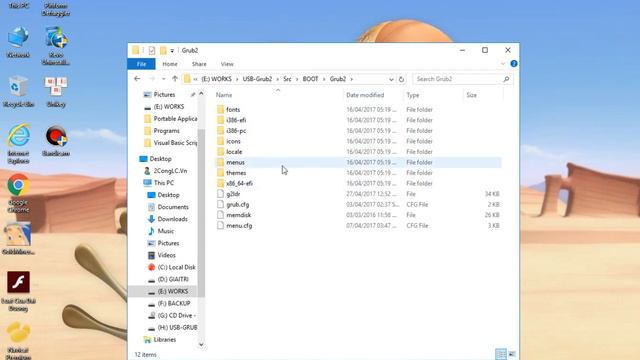Open (F:) BACKUP drive in sidebar
This screenshot has width=640, height=360.
pyautogui.click(x=173, y=303)
